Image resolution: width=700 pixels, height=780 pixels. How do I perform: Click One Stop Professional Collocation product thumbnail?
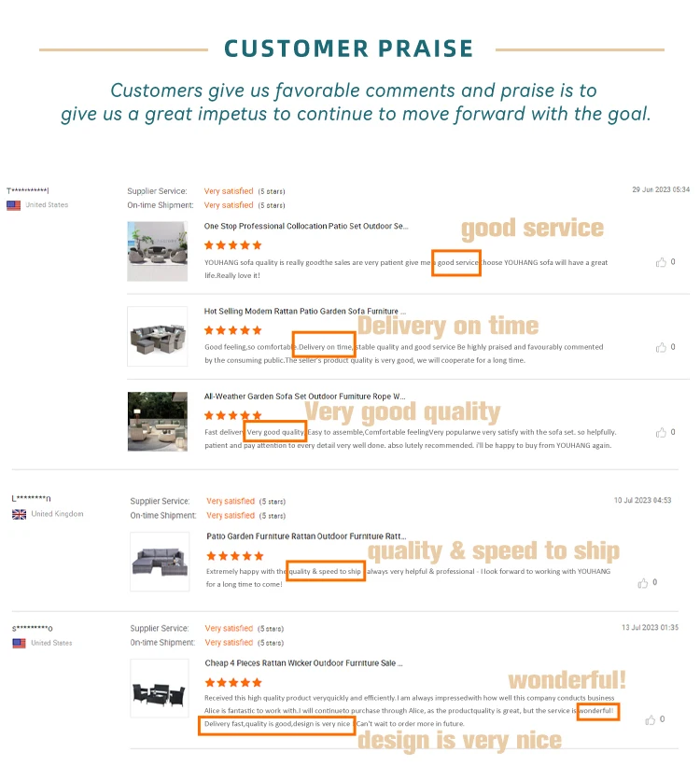point(150,251)
